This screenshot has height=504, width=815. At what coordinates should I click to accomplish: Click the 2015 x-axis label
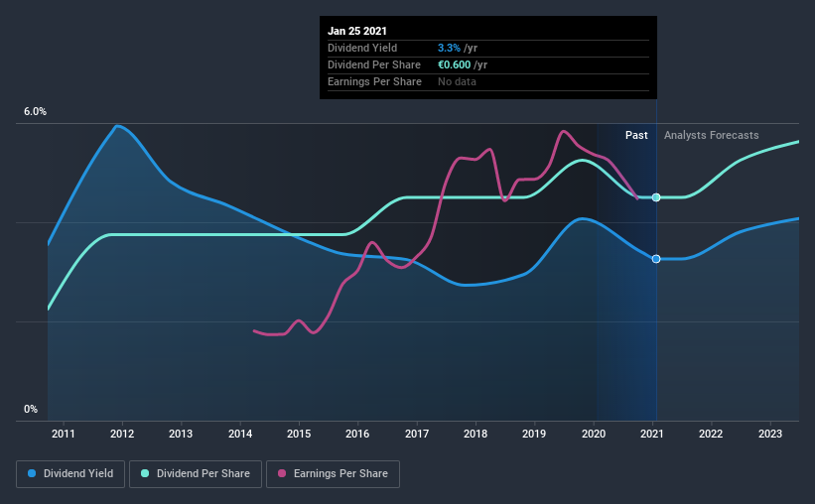click(299, 434)
